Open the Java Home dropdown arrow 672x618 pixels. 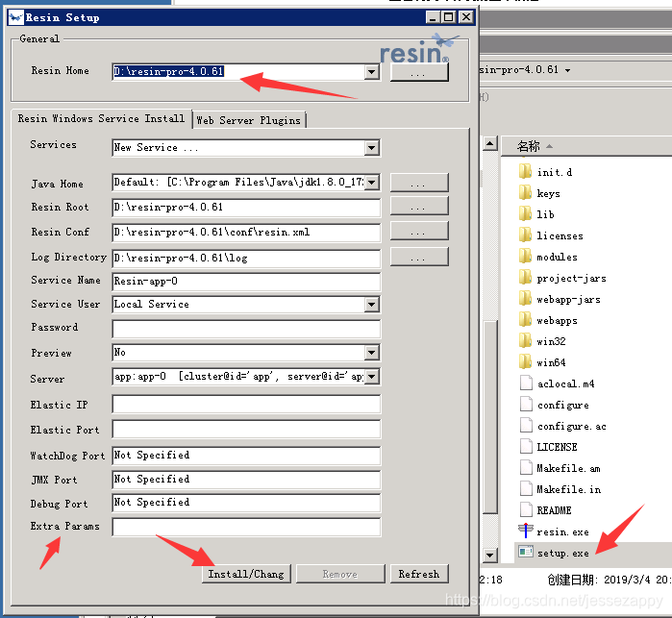coord(372,183)
